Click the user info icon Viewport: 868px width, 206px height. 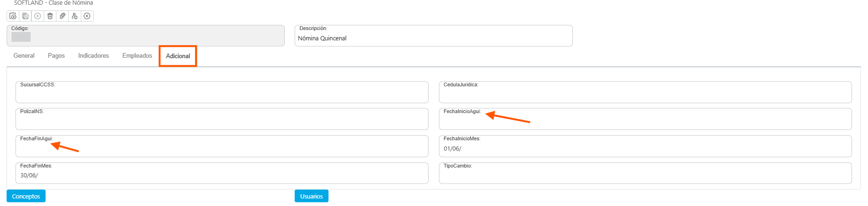pyautogui.click(x=75, y=16)
